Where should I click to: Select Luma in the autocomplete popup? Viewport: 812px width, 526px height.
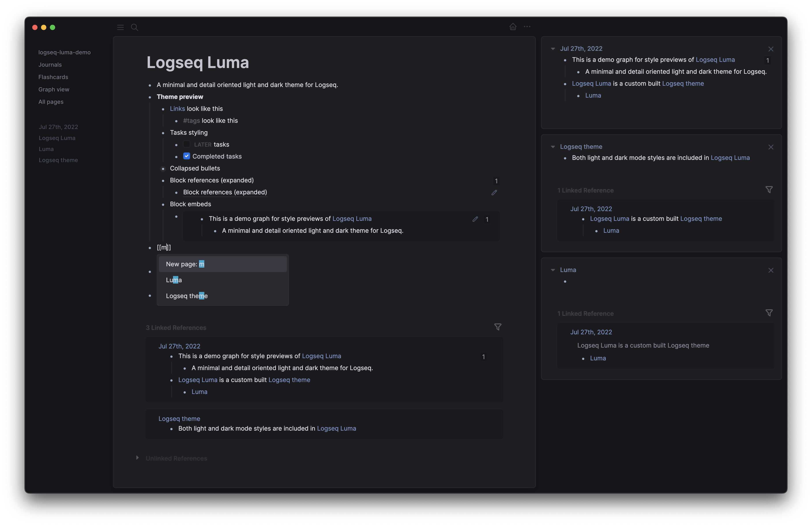pyautogui.click(x=222, y=280)
